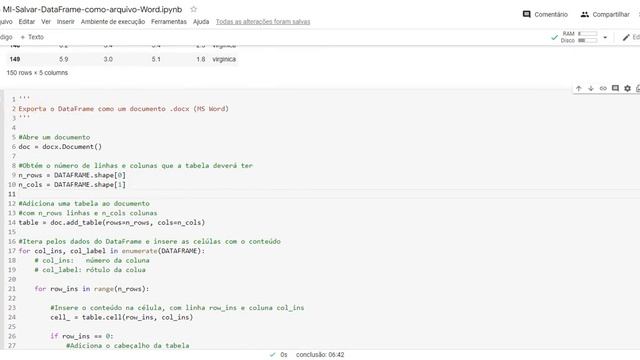
Task: Click code line 'doc = docx.Document()'
Action: (x=60, y=147)
